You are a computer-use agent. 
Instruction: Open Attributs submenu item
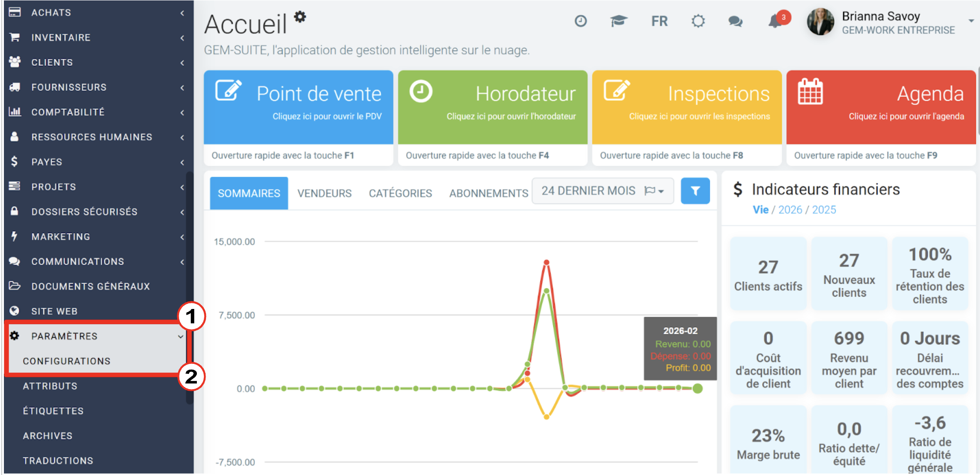point(50,386)
